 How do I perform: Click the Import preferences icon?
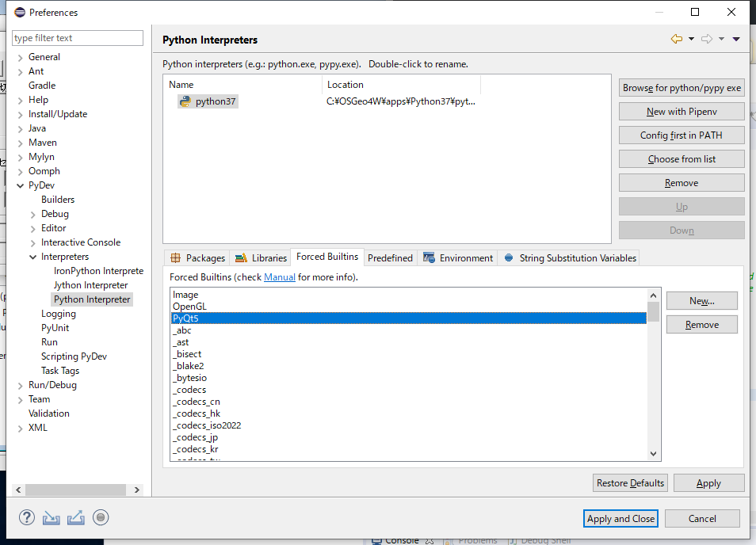(52, 518)
